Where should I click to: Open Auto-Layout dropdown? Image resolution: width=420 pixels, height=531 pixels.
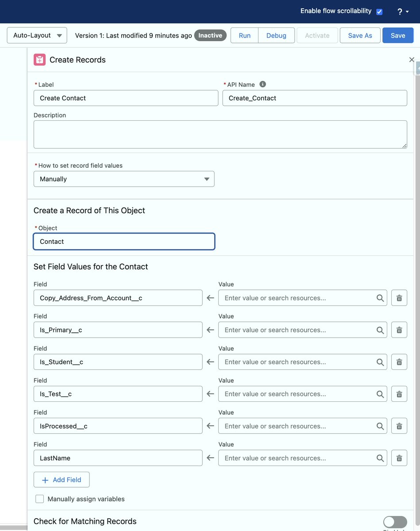point(37,35)
